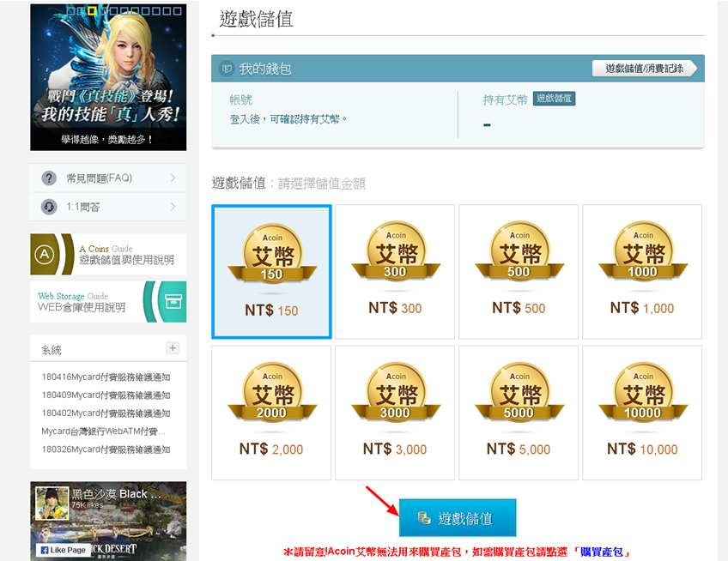Click the small 遊戲儲值 badge beside 持有艾幣
Viewport: 728px width, 561px height.
click(x=554, y=99)
